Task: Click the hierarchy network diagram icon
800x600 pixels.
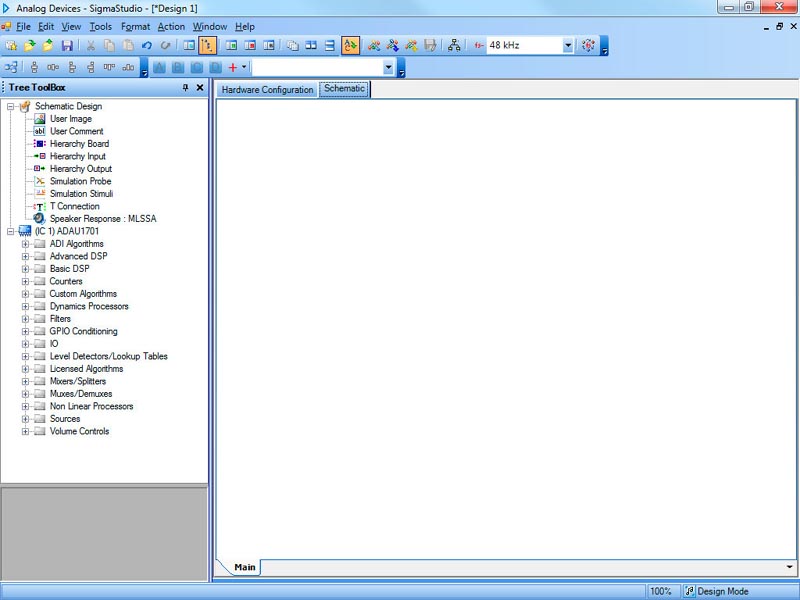Action: click(x=454, y=45)
